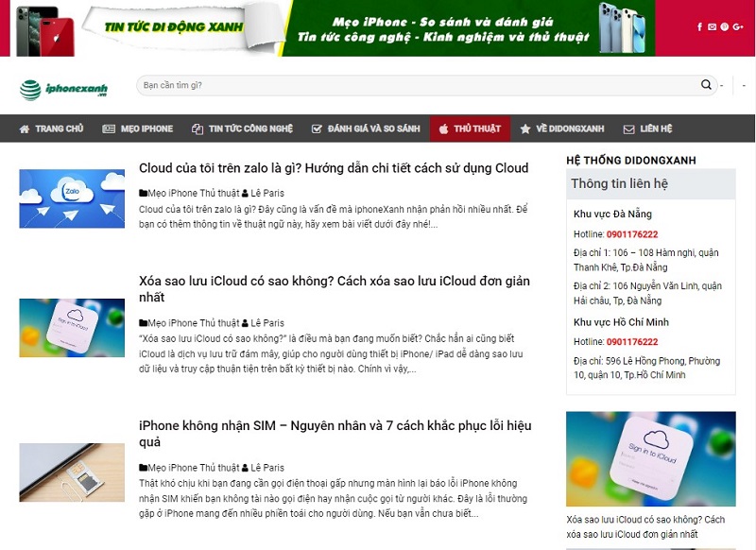Click the magnifier search icon
756x550 pixels.
pyautogui.click(x=706, y=85)
